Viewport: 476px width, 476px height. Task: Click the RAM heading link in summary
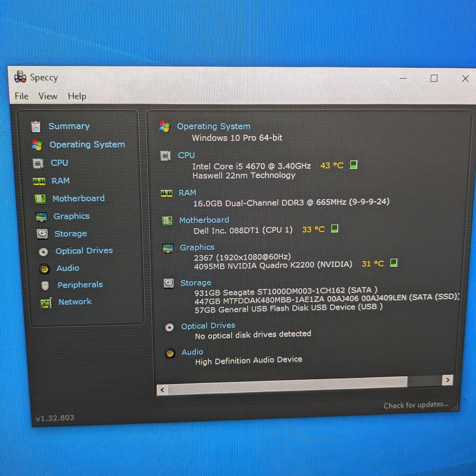[188, 193]
